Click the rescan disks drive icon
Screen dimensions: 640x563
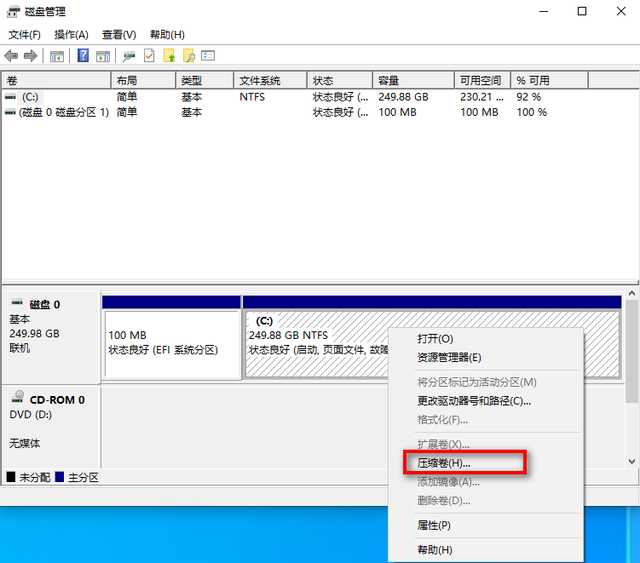pos(129,56)
